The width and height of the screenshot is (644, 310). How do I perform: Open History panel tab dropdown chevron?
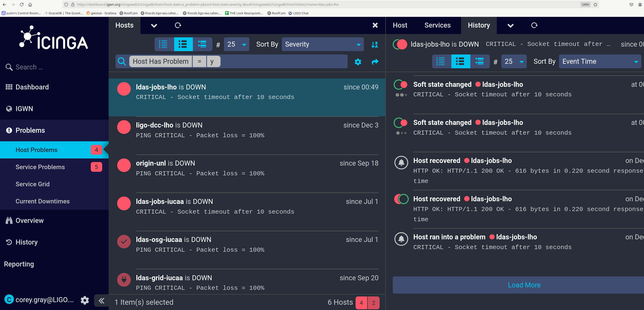click(510, 25)
